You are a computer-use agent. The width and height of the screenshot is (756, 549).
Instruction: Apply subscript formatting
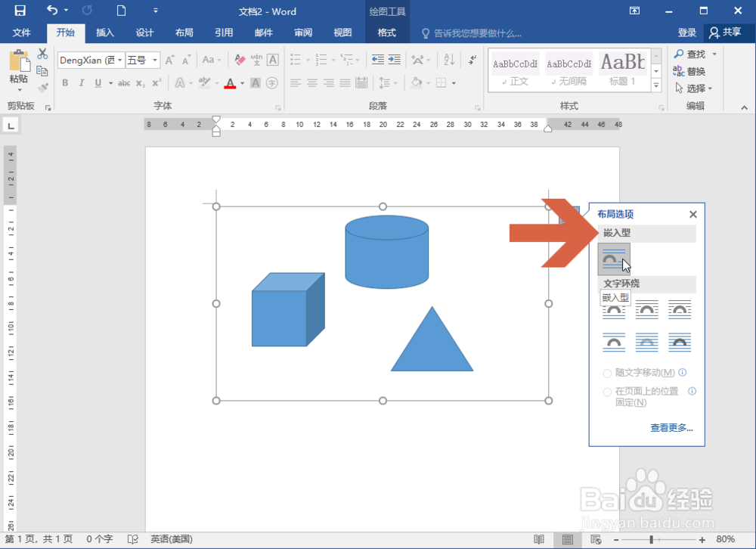141,82
